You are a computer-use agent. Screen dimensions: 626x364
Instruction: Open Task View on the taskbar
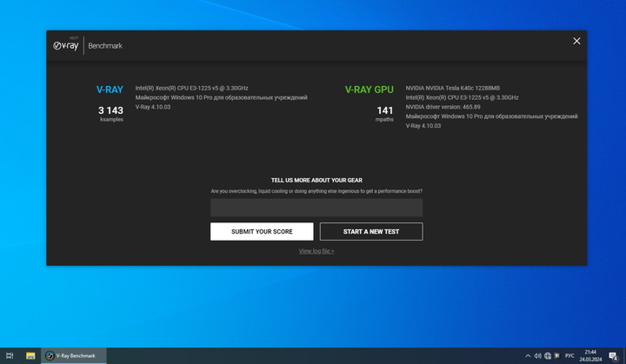point(10,355)
